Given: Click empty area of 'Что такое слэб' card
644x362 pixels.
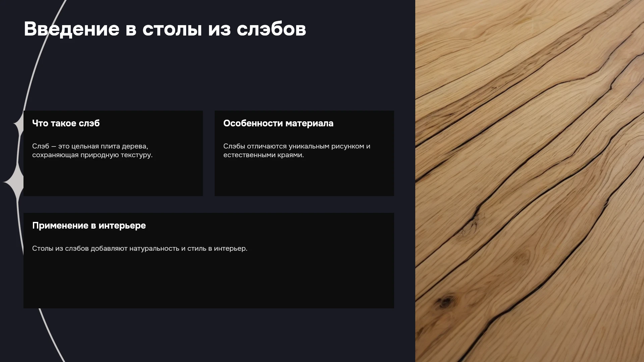Looking at the screenshot, I should pyautogui.click(x=113, y=178).
